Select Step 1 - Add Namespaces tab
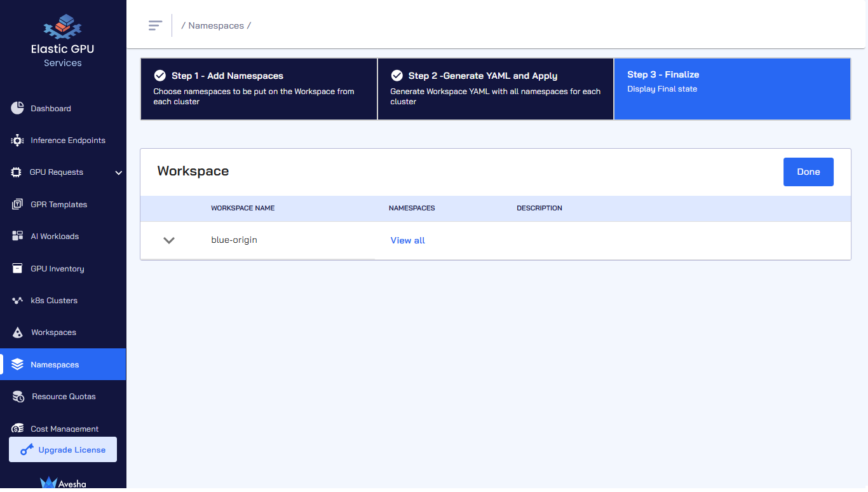Viewport: 868px width, 492px height. pos(259,89)
